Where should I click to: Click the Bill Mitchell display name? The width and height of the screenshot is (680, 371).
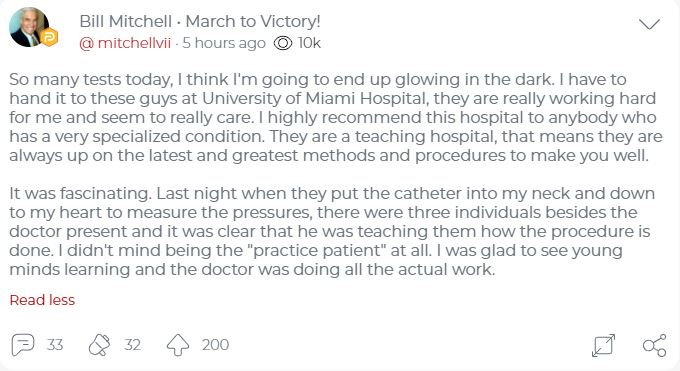point(126,21)
